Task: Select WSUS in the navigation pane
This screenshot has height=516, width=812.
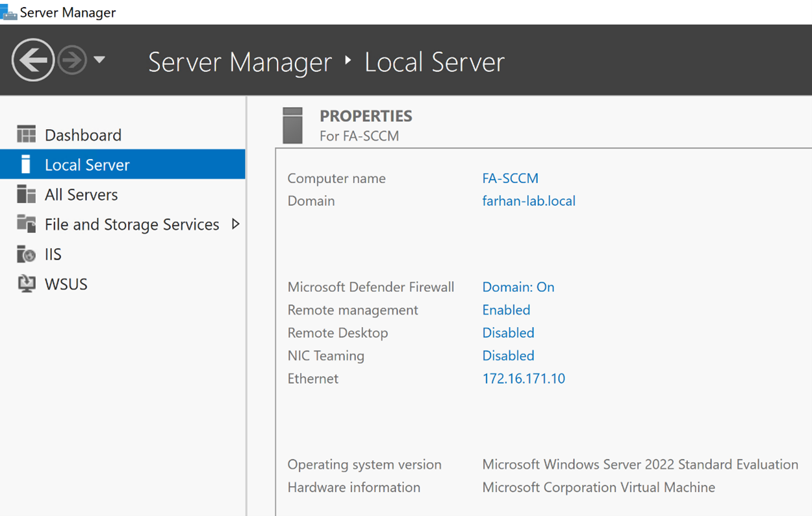Action: [x=66, y=284]
